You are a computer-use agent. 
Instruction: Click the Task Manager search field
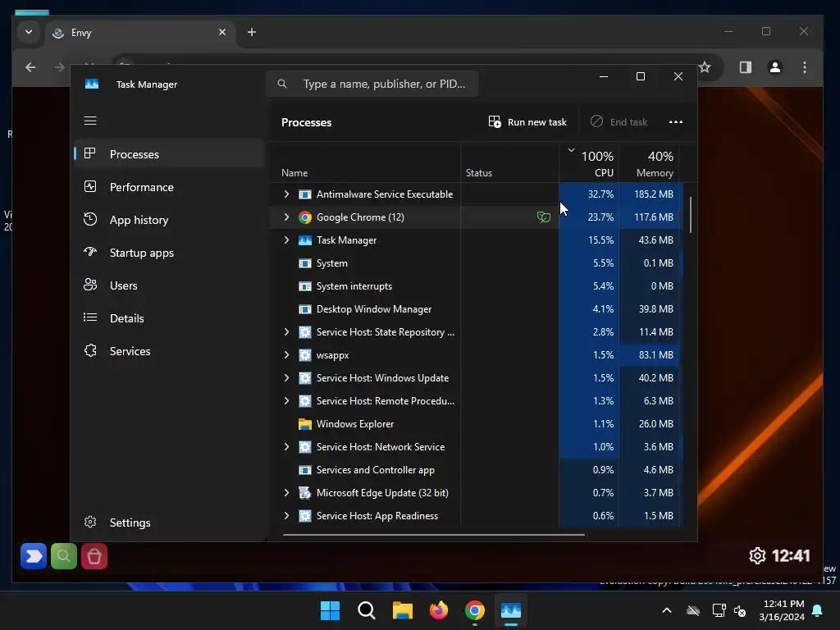pyautogui.click(x=372, y=84)
